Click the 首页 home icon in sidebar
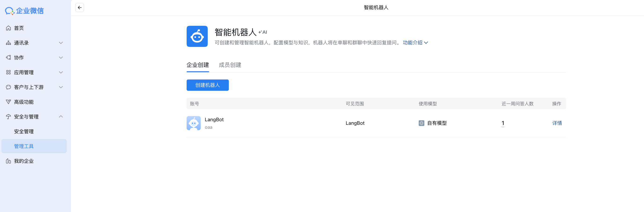 click(8, 28)
